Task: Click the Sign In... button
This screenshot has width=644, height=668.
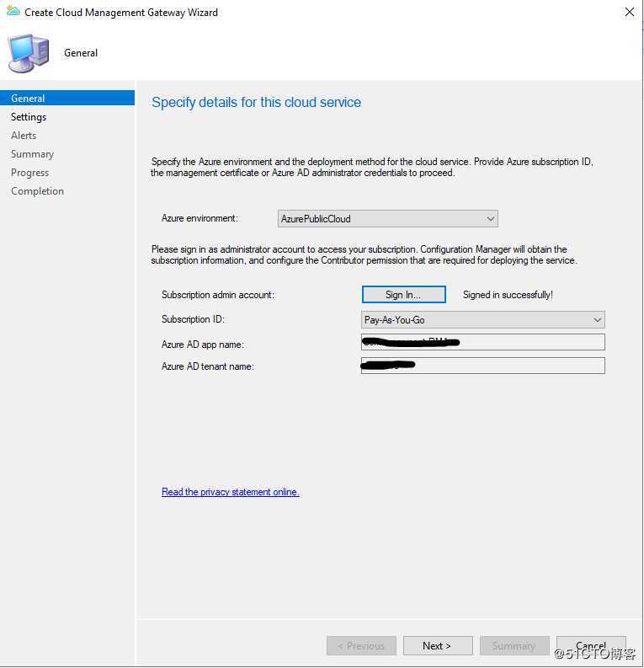Action: pos(403,294)
